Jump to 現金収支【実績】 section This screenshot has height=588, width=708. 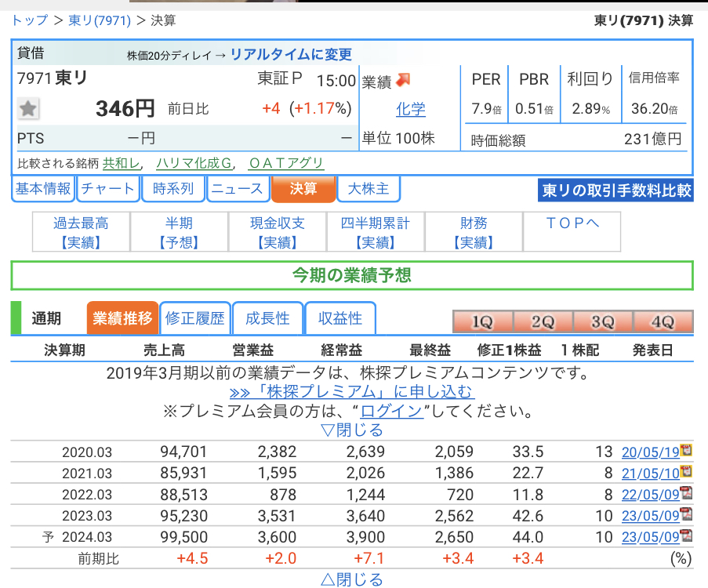pyautogui.click(x=278, y=232)
